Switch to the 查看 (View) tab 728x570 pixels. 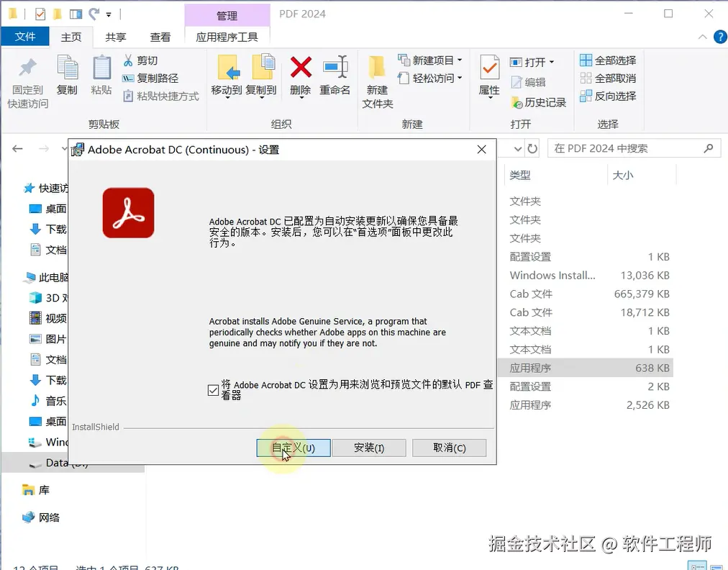tap(160, 37)
